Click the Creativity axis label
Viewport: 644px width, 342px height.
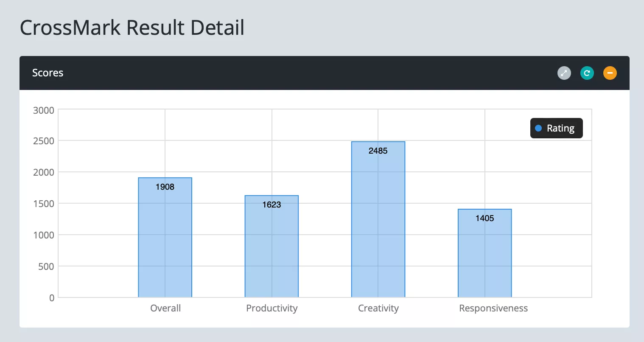point(378,308)
